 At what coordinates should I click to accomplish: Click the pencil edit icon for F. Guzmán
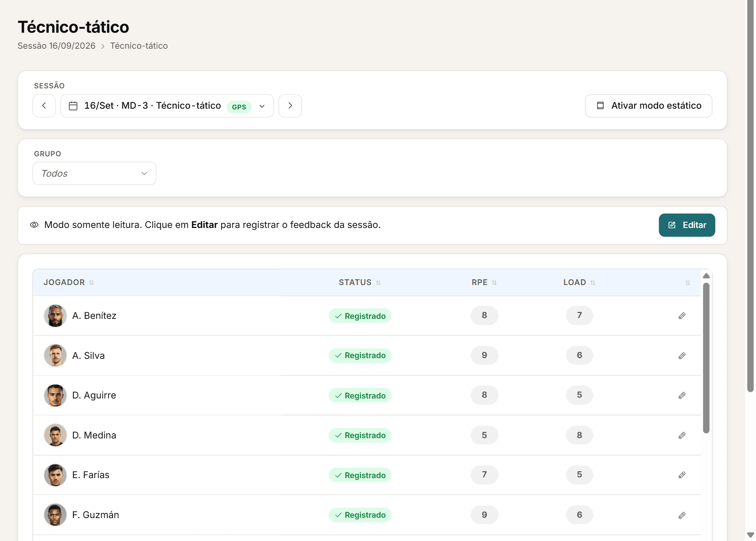pyautogui.click(x=682, y=515)
